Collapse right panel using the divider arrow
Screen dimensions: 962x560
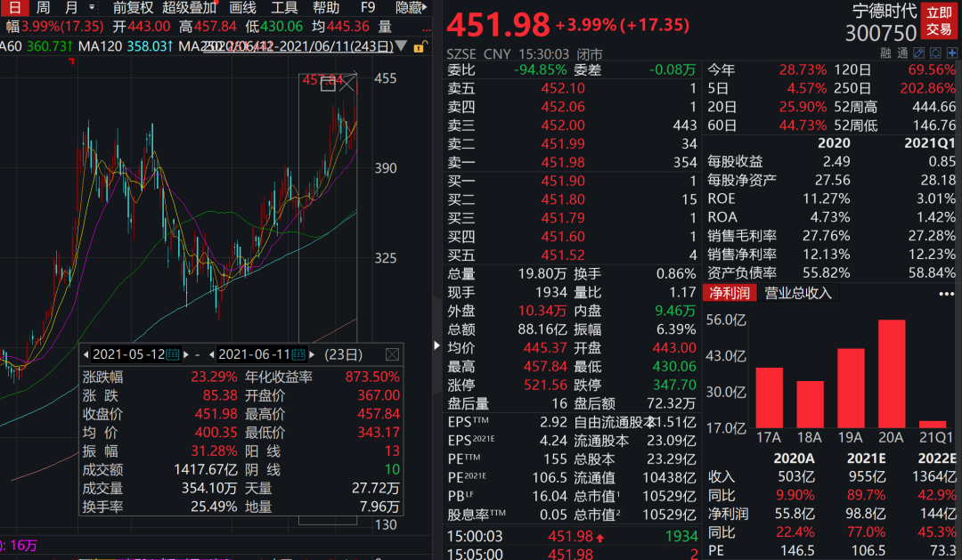[436, 345]
